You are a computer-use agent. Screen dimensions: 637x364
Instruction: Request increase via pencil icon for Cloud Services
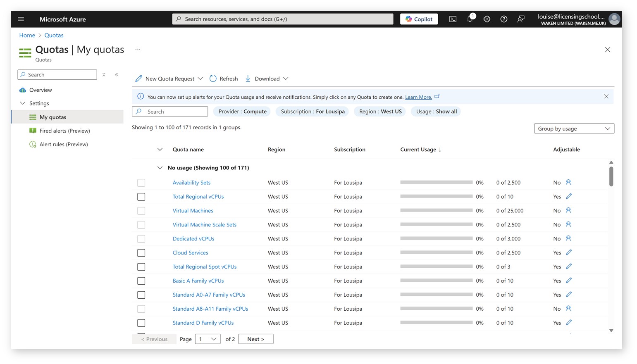point(569,252)
